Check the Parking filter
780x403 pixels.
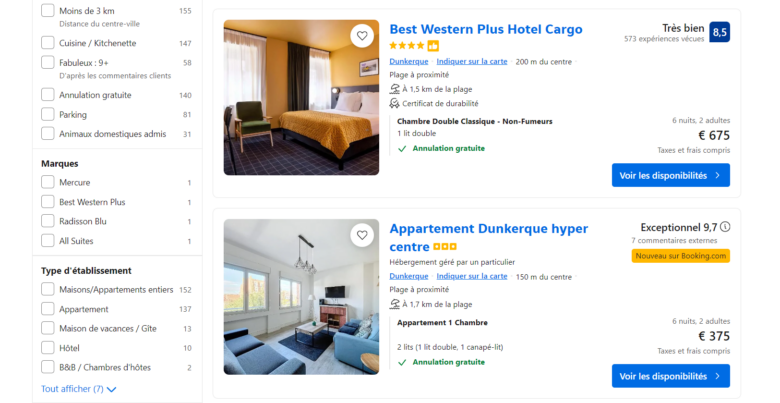(48, 114)
